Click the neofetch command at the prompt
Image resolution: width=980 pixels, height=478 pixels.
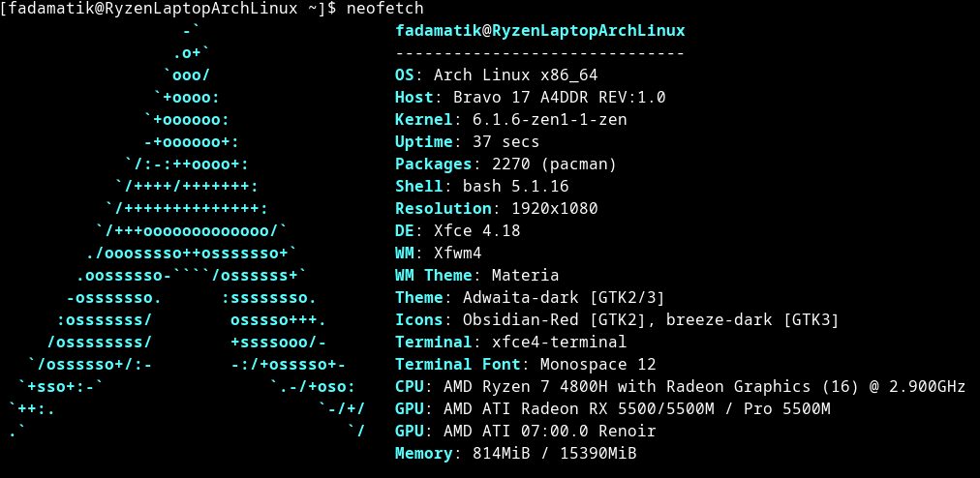385,8
